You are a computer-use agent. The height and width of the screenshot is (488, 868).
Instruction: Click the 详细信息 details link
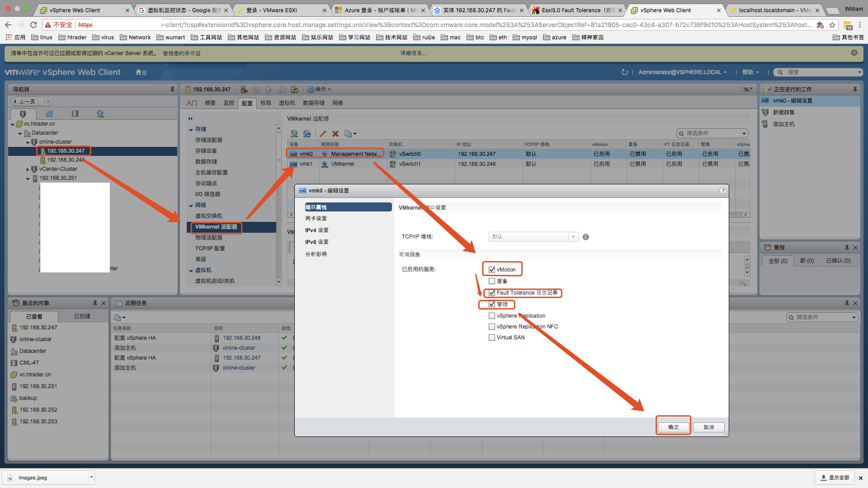click(x=413, y=53)
